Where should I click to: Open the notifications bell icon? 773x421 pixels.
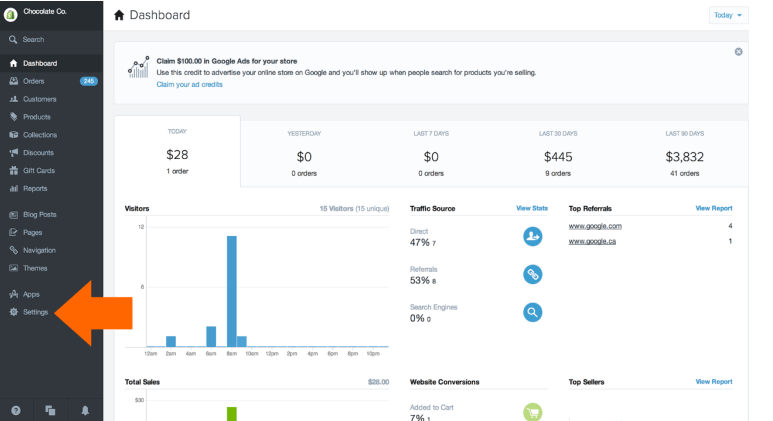85,410
